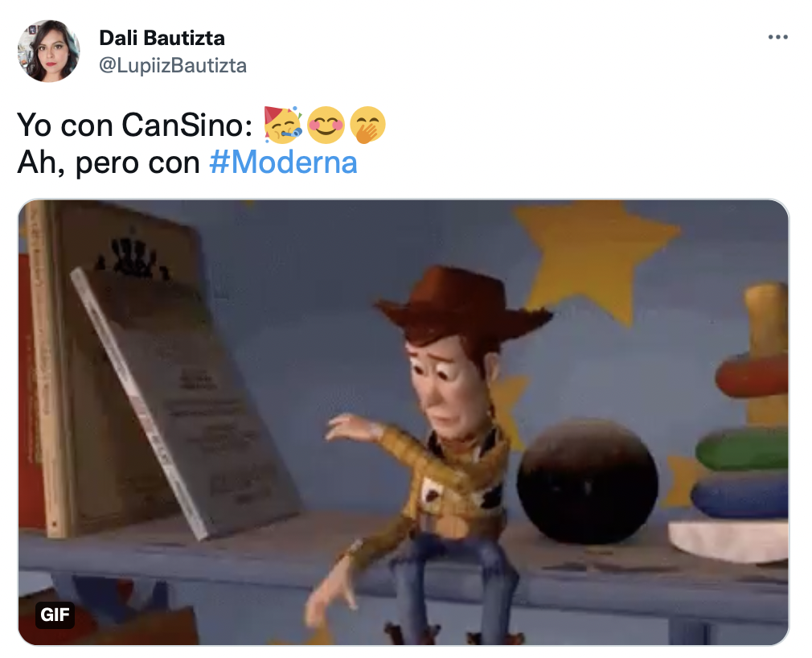Click the party face emoji
812x658 pixels.
pos(283,125)
